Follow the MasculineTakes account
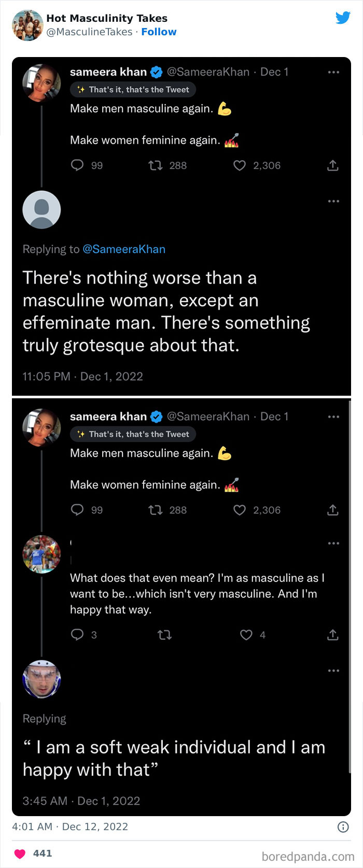Viewport: 363px width, 868px height. [x=159, y=32]
